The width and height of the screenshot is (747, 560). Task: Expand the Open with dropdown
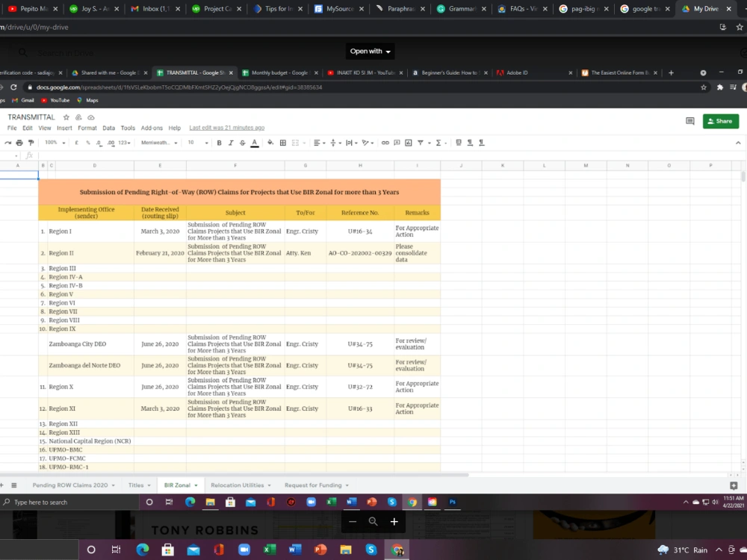pyautogui.click(x=371, y=52)
